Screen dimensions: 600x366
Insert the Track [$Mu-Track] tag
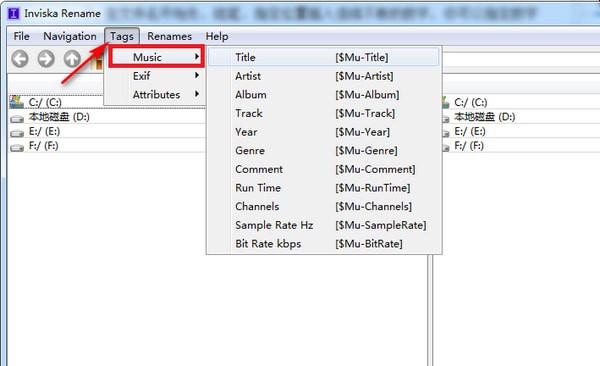[324, 113]
